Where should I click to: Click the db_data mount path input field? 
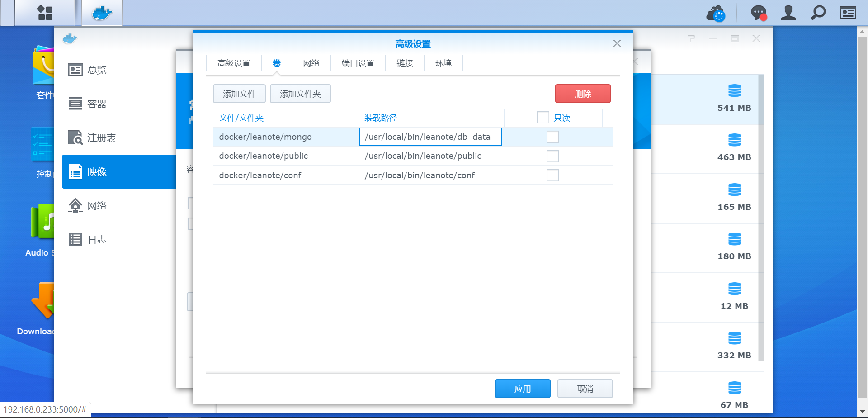(x=430, y=137)
